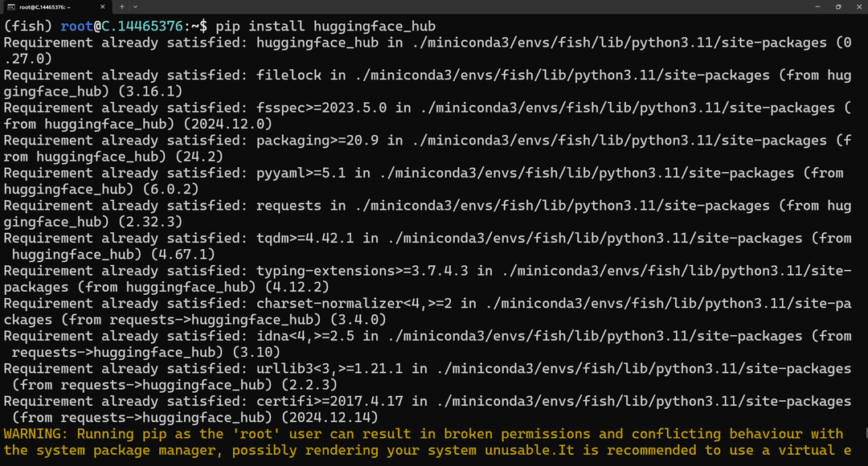Click the yellow 'WARNING:' text
The width and height of the screenshot is (868, 466).
coord(35,433)
